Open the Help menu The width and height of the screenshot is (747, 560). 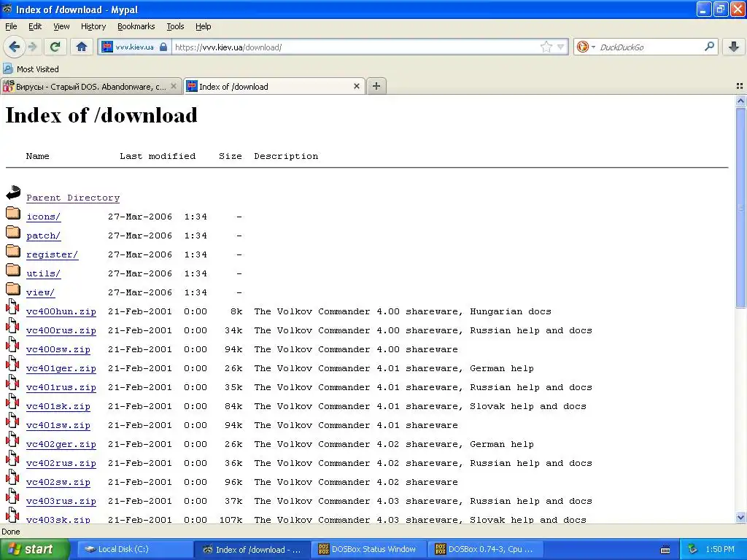203,26
